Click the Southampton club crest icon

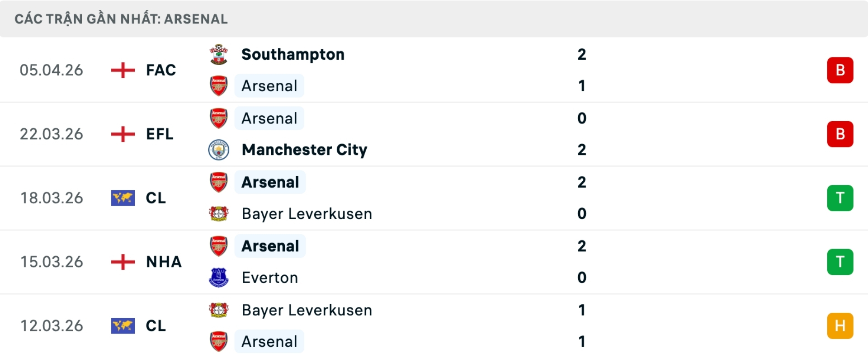click(219, 55)
